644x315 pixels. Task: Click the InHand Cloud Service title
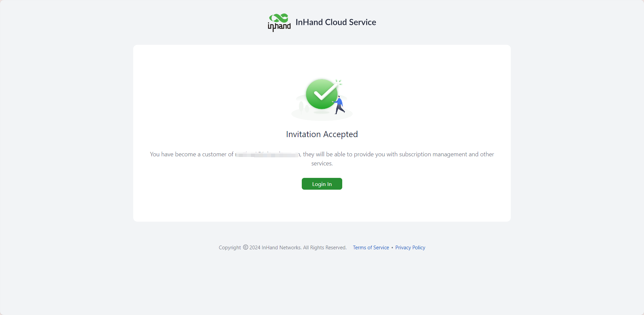[x=335, y=22]
